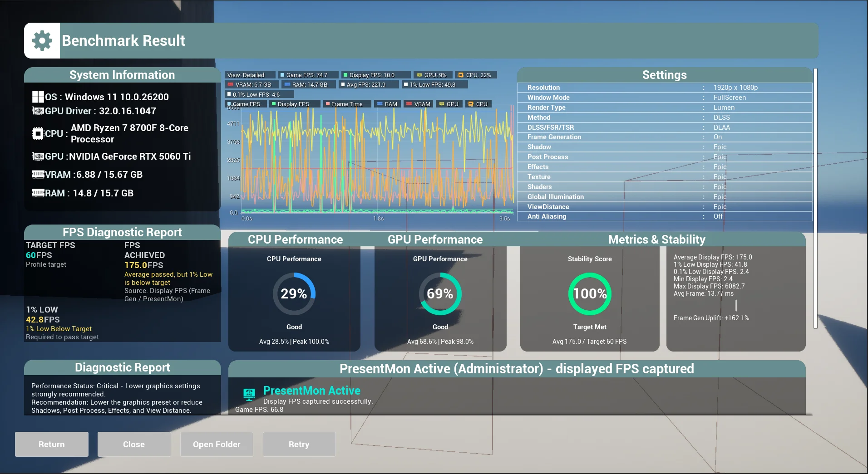This screenshot has height=474, width=868.
Task: Click the Avg 175.0 / Target 60 FPS text
Action: [590, 342]
